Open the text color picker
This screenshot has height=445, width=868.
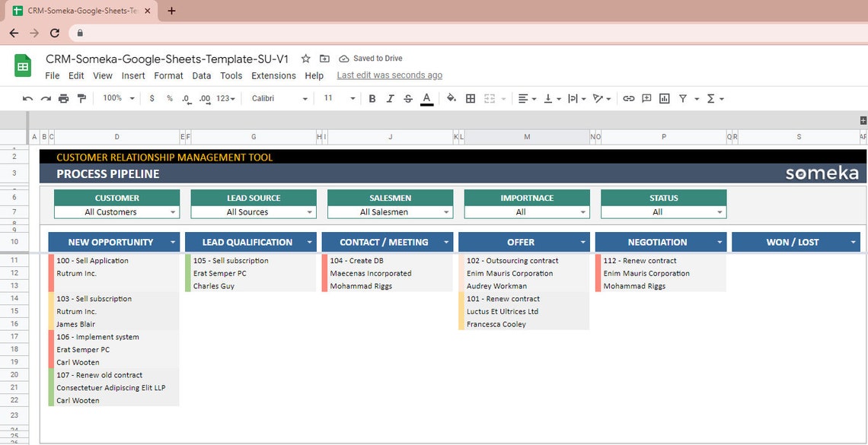pyautogui.click(x=426, y=98)
